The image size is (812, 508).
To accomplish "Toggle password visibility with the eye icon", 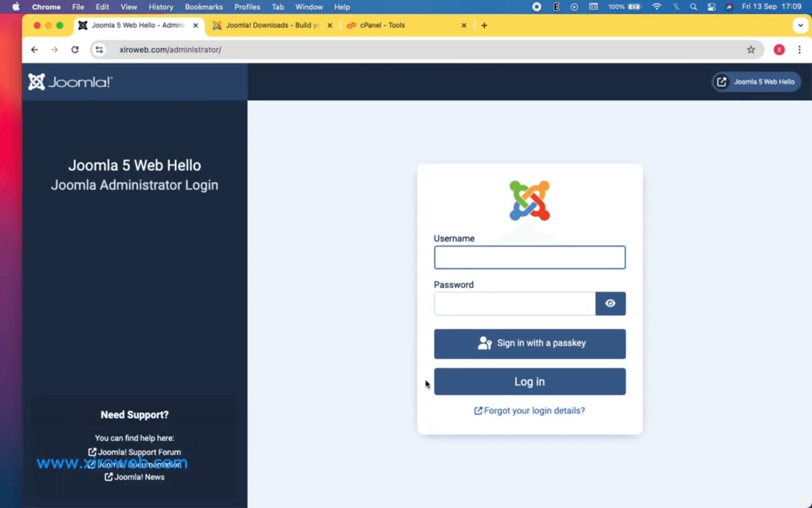I will (610, 303).
